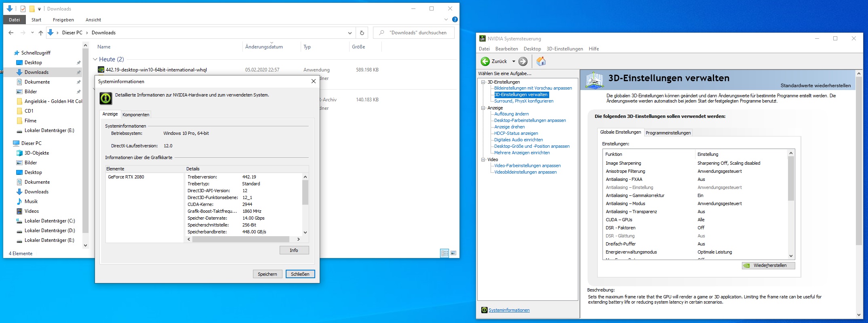Select GeForce RTX 2080 in Elemente list

coord(126,177)
